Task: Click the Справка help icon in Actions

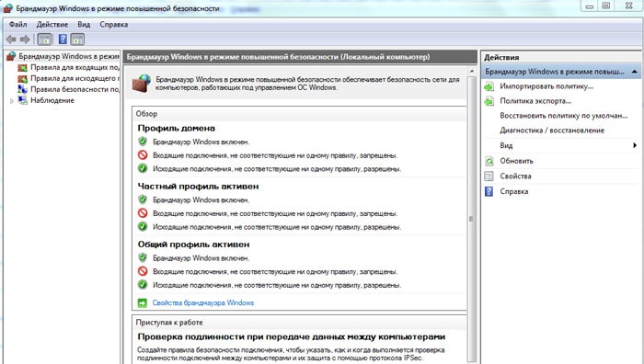Action: click(489, 191)
